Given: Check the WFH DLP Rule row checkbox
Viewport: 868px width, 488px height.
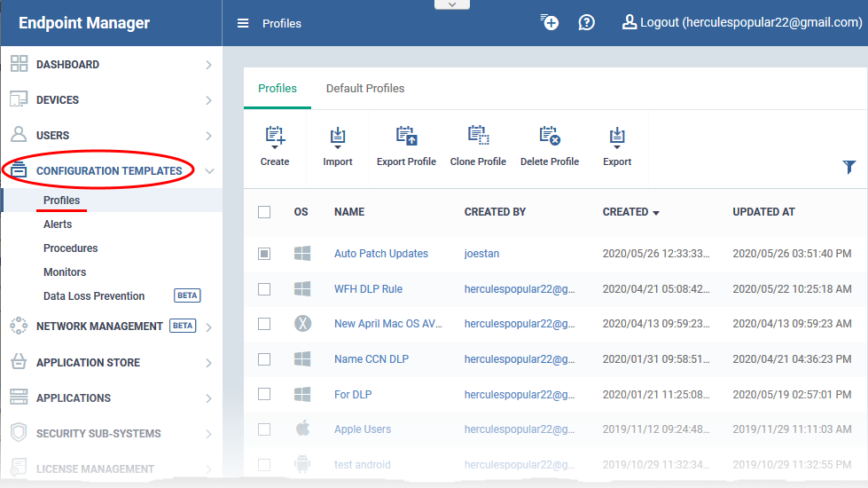Looking at the screenshot, I should pyautogui.click(x=264, y=289).
